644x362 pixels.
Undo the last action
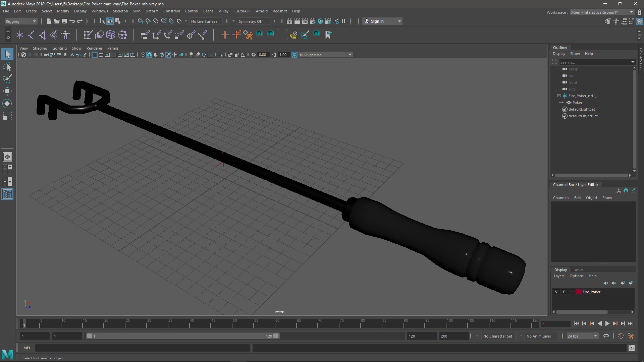coord(72,21)
